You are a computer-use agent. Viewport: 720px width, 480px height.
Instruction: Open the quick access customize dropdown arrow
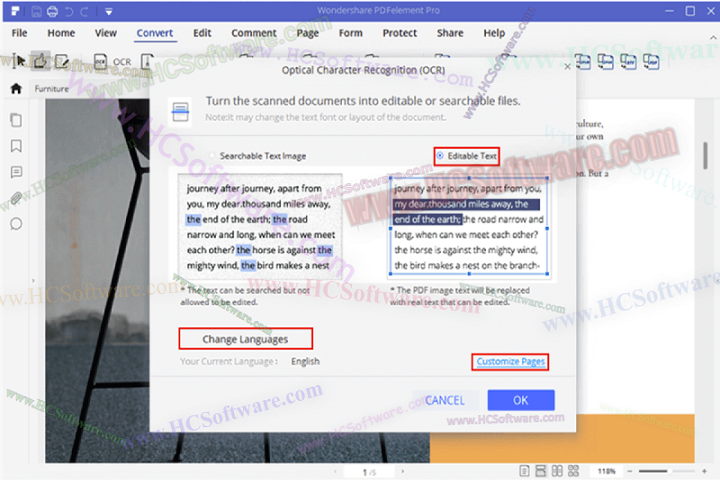(x=109, y=11)
